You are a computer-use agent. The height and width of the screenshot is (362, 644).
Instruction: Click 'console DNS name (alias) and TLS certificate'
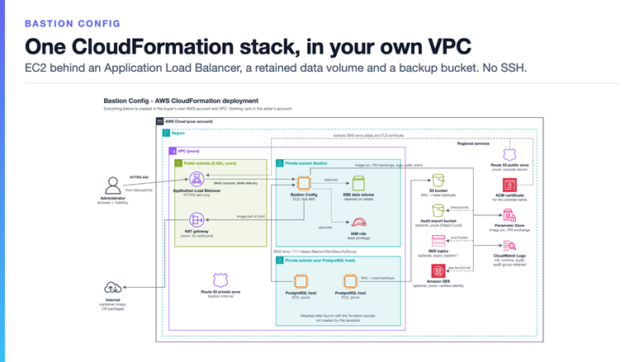(x=368, y=135)
